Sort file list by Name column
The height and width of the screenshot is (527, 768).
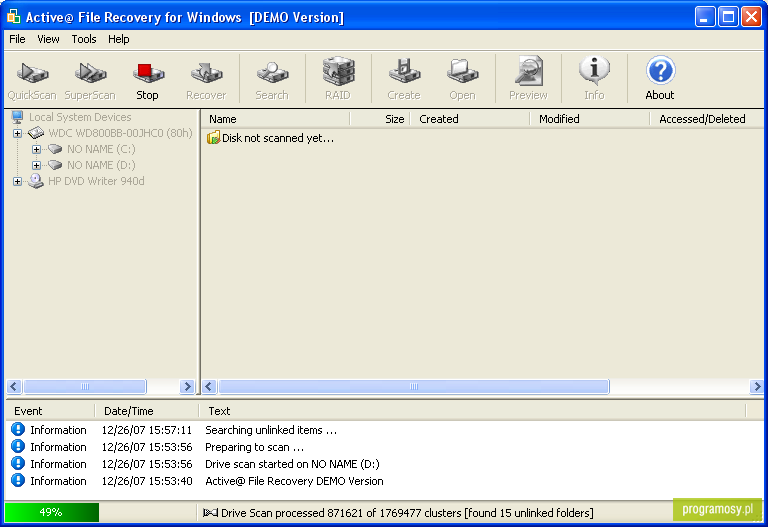tap(276, 119)
